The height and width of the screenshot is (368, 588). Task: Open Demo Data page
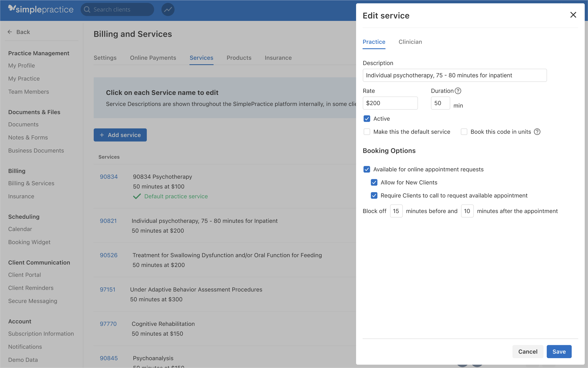(23, 360)
